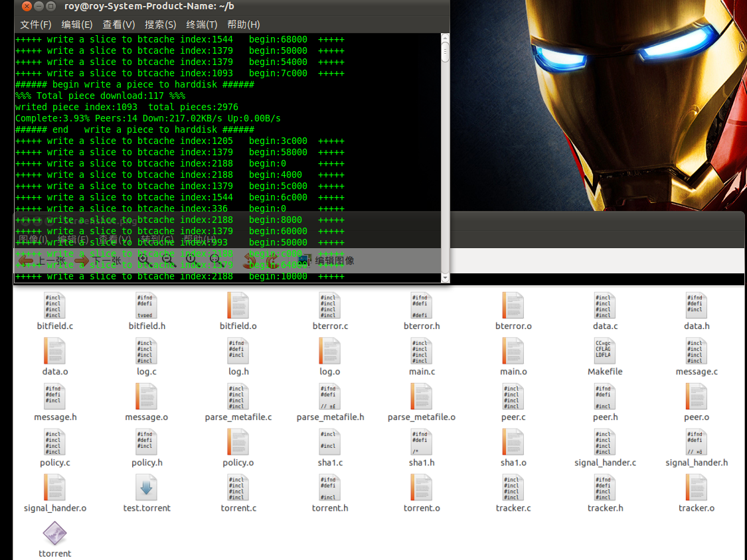Screen dimensions: 747x560
Task: Click the 'Total piece download:117' terminal line
Action: click(x=100, y=96)
